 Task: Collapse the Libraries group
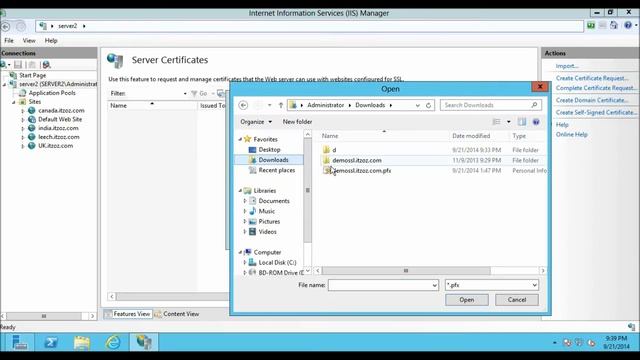click(x=240, y=191)
